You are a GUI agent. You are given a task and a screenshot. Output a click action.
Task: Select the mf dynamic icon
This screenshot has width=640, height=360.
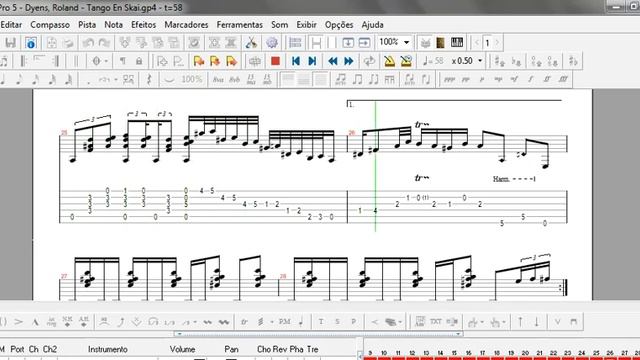tap(514, 79)
